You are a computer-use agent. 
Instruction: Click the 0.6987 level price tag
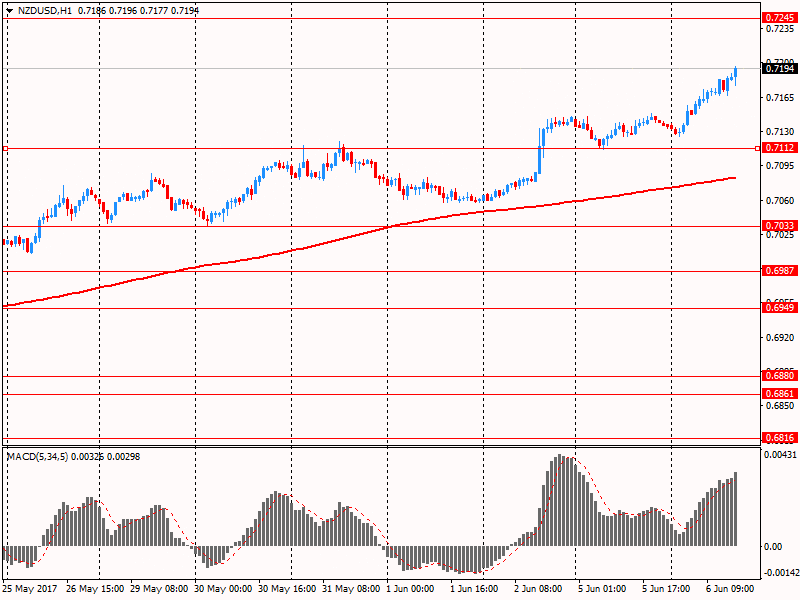780,271
